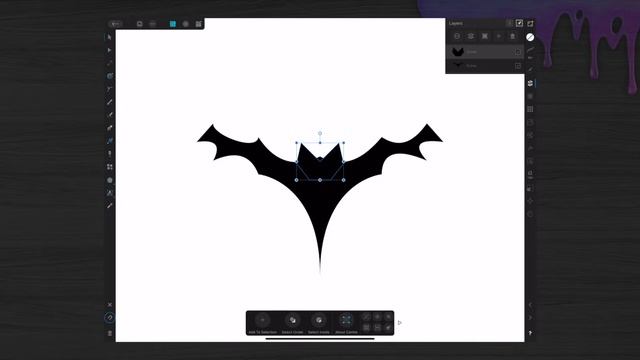Select the Colour Picker tool
The height and width of the screenshot is (360, 640).
click(109, 206)
